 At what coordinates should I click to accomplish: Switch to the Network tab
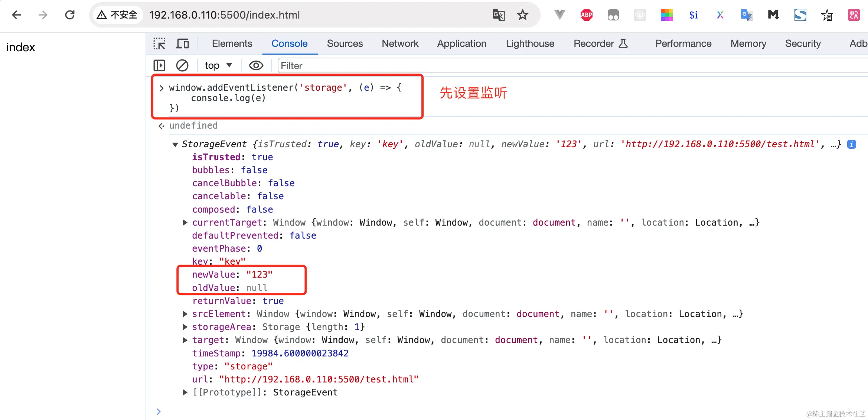(x=400, y=44)
